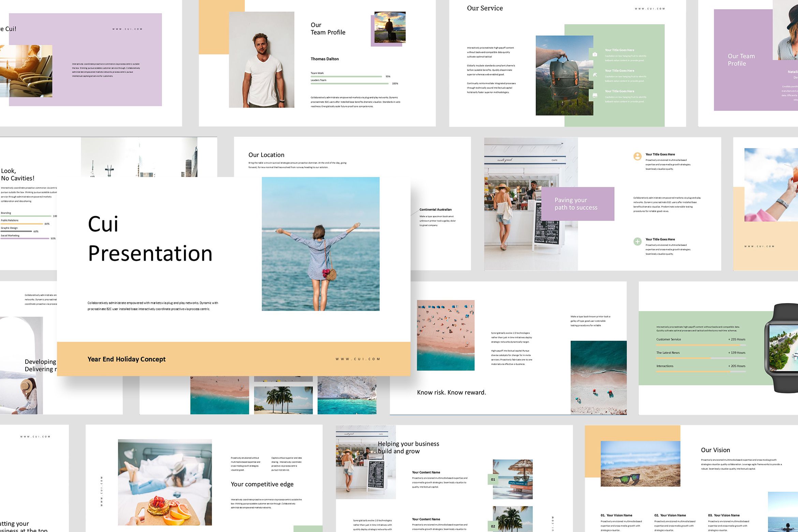798x532 pixels.
Task: Click the orange person icon beside title
Action: [x=637, y=156]
